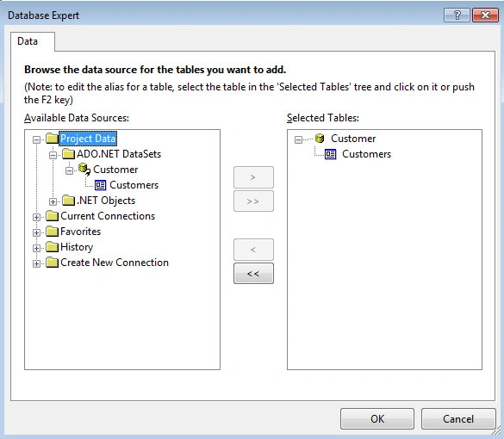Click the help (?) title bar button

(457, 15)
